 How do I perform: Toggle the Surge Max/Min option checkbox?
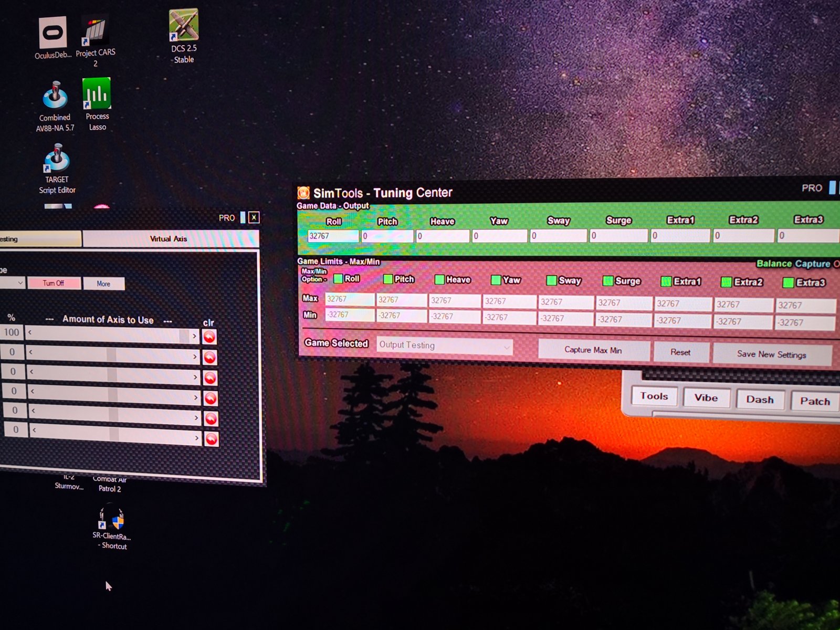click(608, 281)
